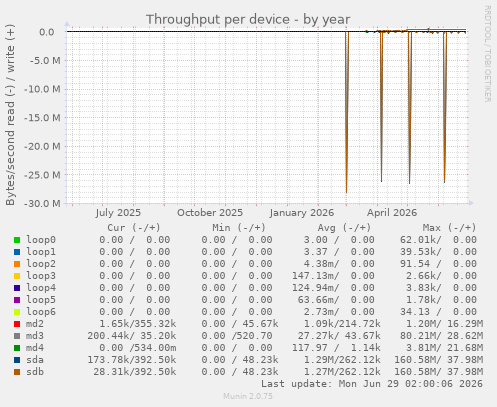
Task: Click the 'Max (-/+)' column header
Action: click(449, 228)
